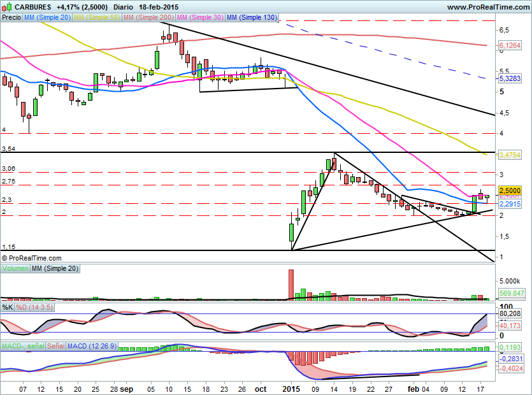Click the volume MM (Simple 20) label
The image size is (532, 395).
55,268
